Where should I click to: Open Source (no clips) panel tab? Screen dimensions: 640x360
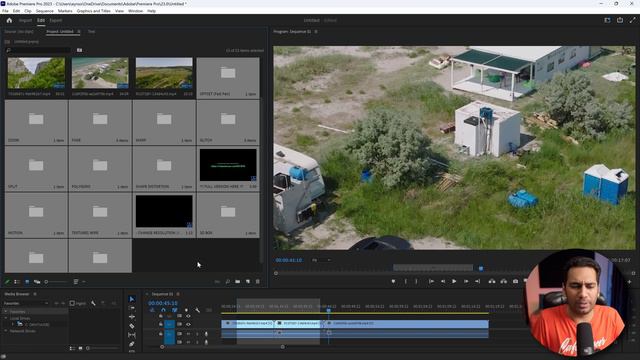click(x=19, y=31)
